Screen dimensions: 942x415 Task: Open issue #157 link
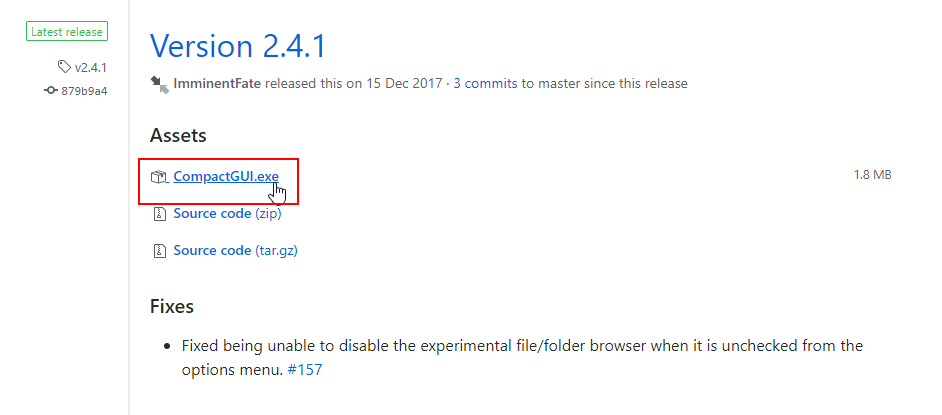303,370
